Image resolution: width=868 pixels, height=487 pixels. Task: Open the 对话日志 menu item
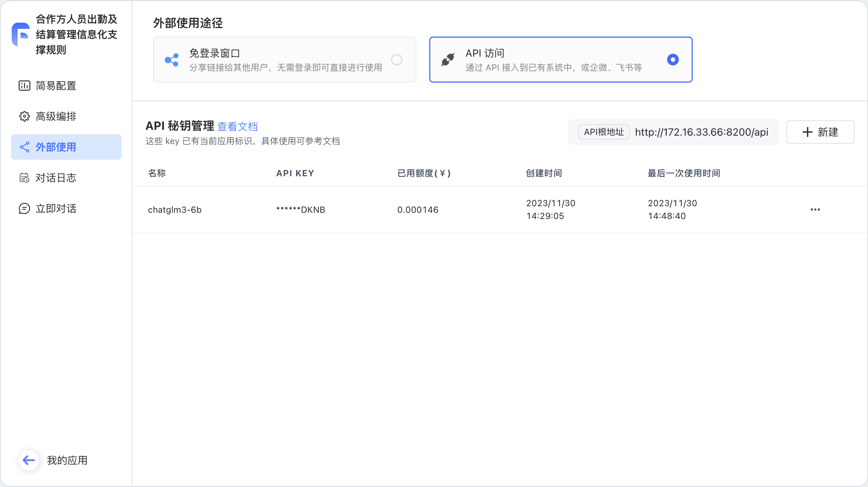click(x=56, y=178)
